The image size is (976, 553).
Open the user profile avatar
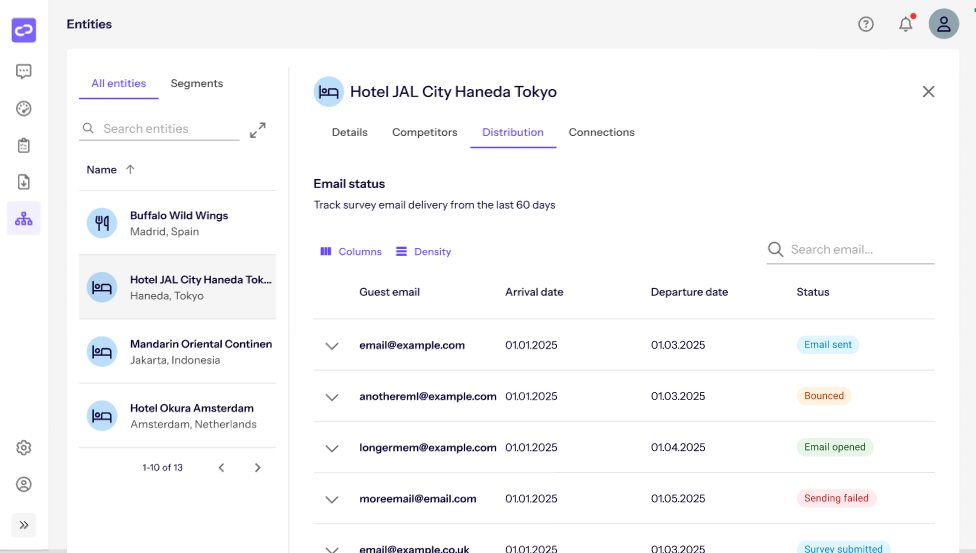(944, 24)
